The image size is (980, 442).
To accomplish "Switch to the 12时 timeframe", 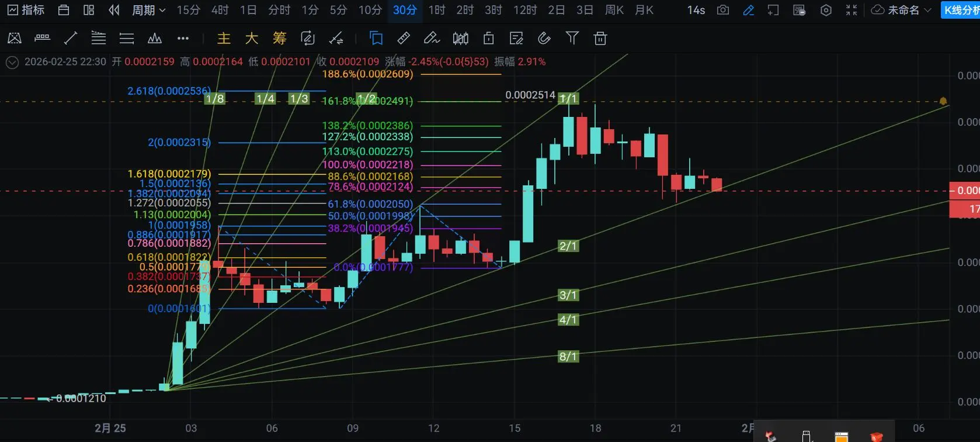I will point(525,10).
